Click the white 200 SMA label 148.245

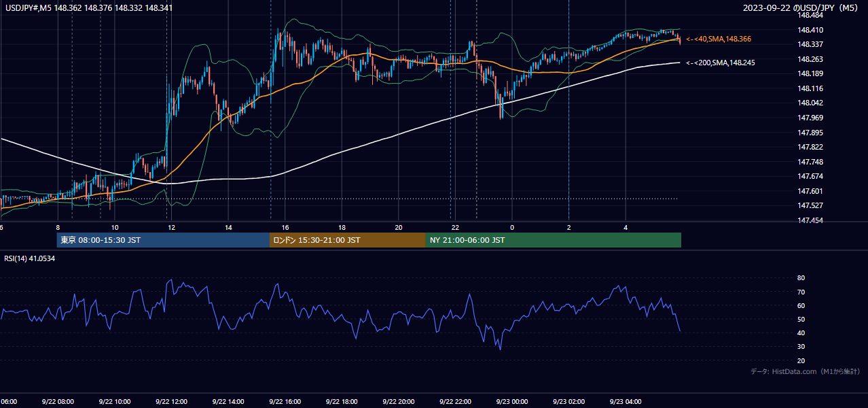pyautogui.click(x=721, y=63)
